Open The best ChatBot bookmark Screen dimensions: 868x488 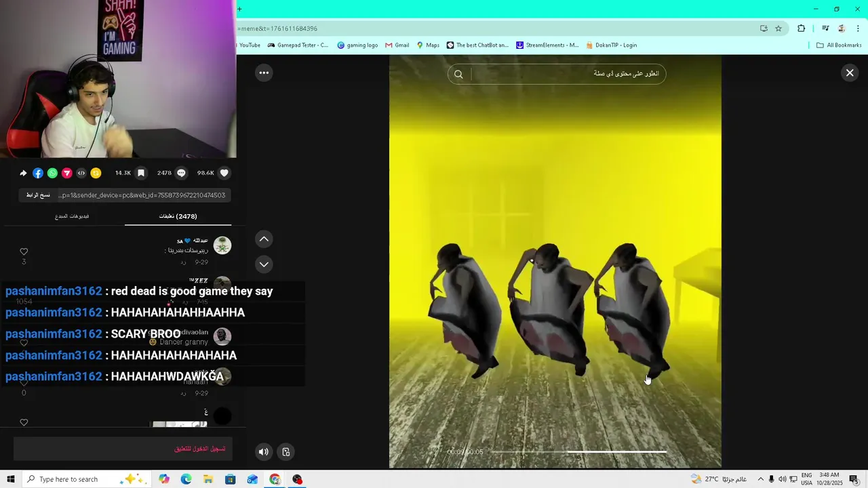click(x=477, y=45)
